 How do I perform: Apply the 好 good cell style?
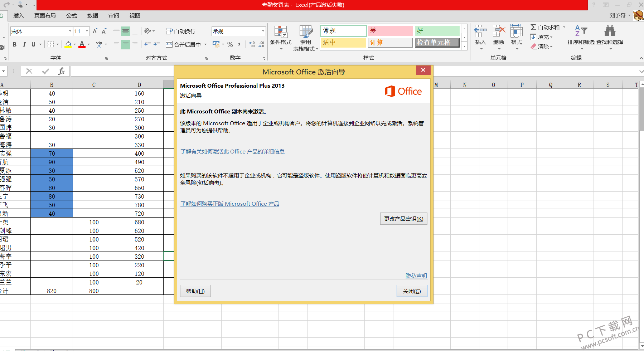tap(437, 31)
